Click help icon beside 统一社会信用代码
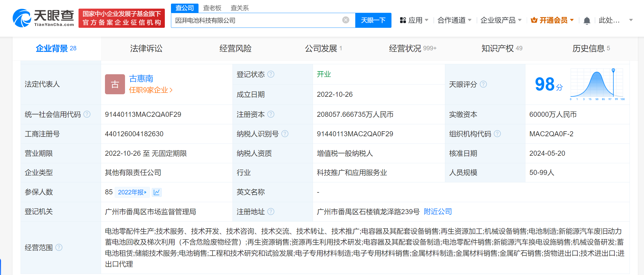Image resolution: width=644 pixels, height=275 pixels. (x=87, y=114)
